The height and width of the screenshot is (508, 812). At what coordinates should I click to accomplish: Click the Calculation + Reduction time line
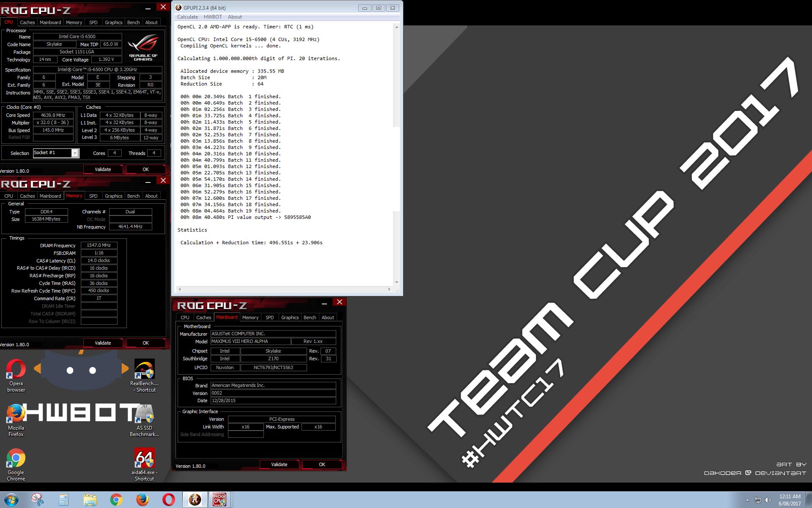tap(251, 243)
